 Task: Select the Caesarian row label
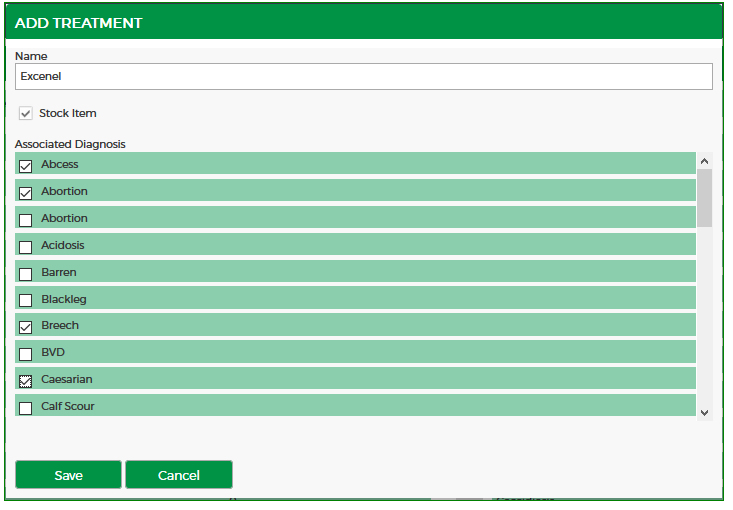67,379
